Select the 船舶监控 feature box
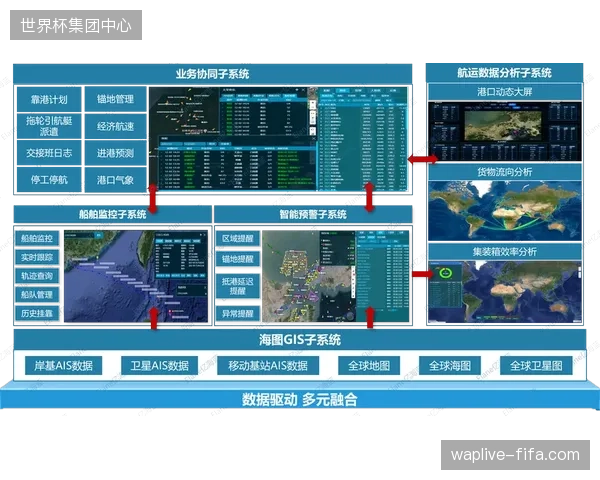Viewport: 600px width, 480px height. pos(37,238)
